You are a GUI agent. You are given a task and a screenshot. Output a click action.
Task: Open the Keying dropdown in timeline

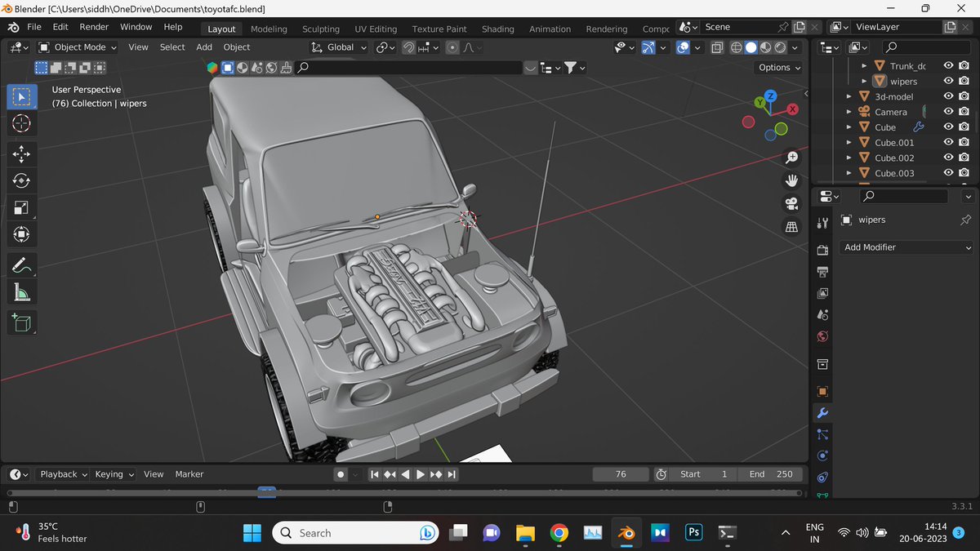click(x=114, y=474)
